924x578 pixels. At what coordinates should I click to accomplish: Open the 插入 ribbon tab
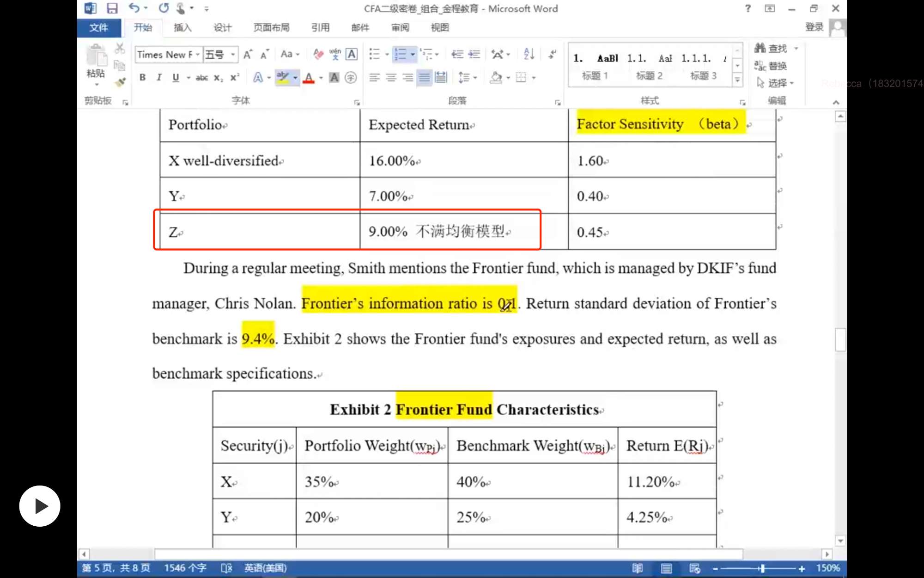(182, 28)
